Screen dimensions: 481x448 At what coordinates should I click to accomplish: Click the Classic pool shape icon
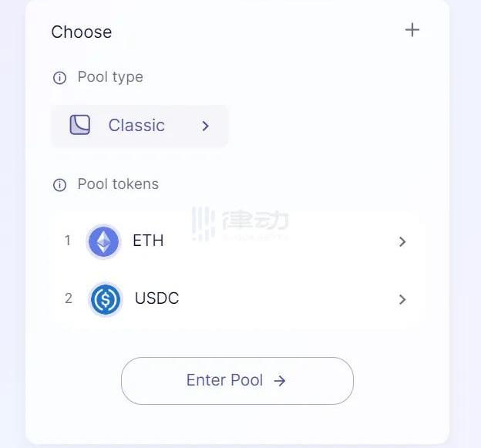[x=80, y=125]
